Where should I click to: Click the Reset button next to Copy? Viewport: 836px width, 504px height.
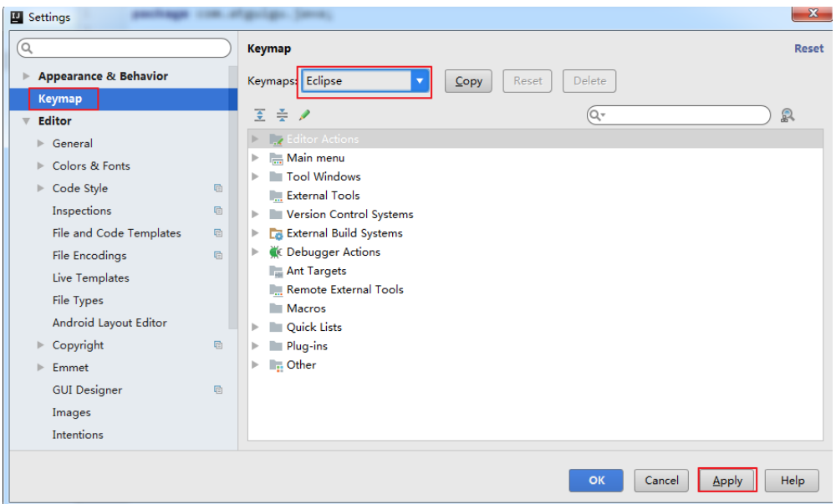pos(528,81)
